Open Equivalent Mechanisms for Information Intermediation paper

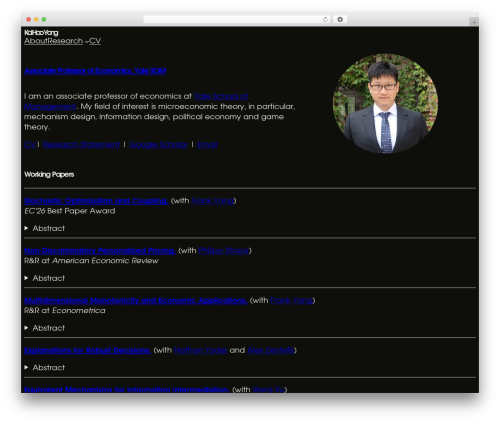[x=126, y=389]
